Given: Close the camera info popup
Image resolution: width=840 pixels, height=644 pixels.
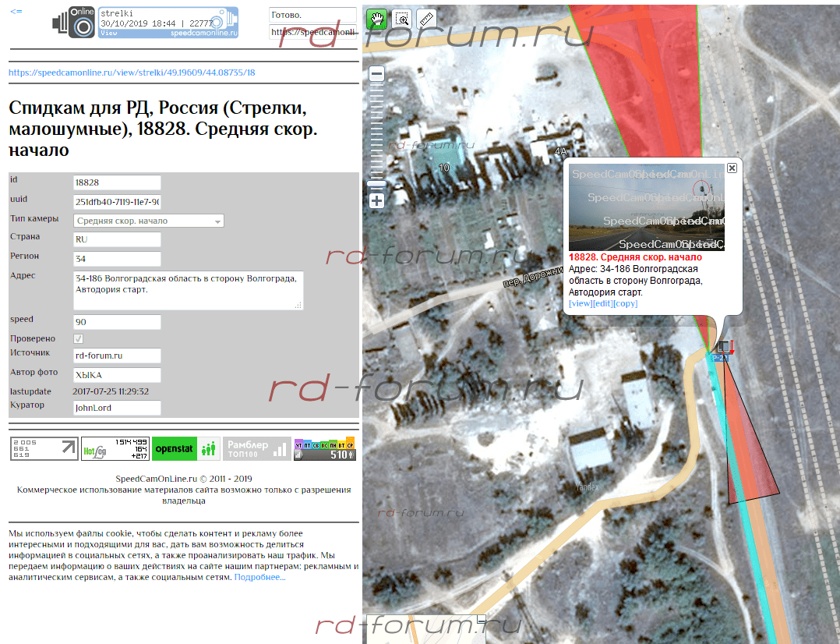Looking at the screenshot, I should 732,168.
